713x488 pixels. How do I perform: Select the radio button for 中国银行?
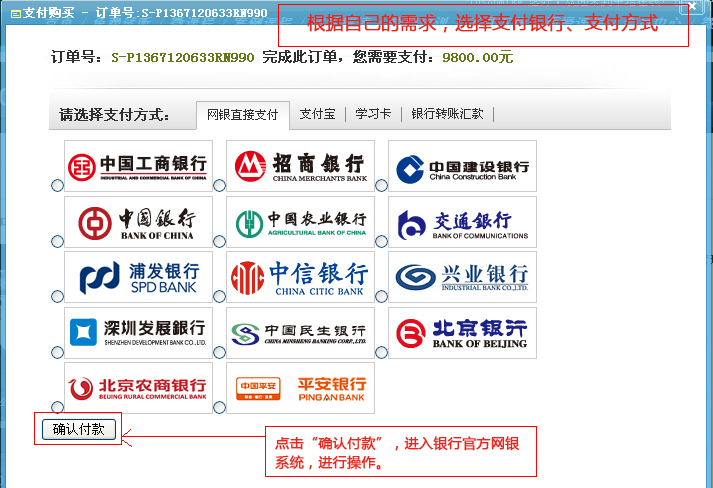[57, 241]
